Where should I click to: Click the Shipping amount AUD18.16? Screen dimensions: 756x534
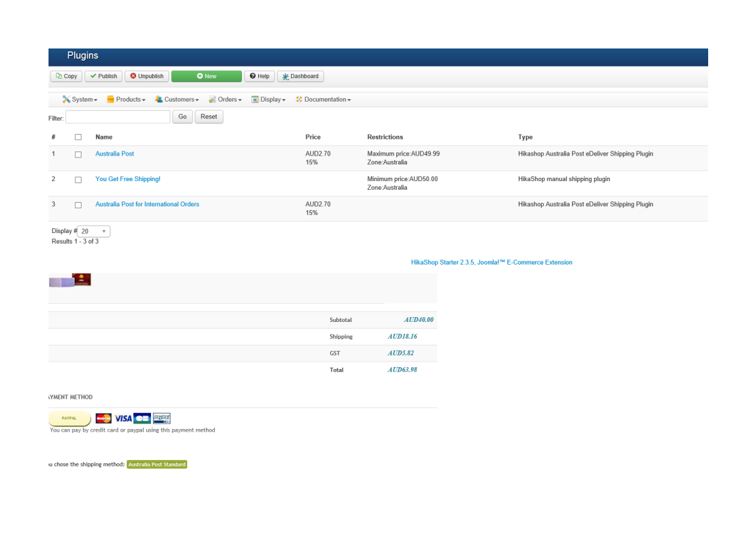pyautogui.click(x=402, y=337)
